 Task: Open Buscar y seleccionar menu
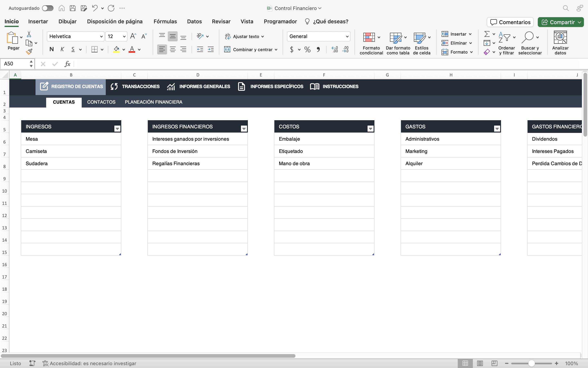point(530,43)
